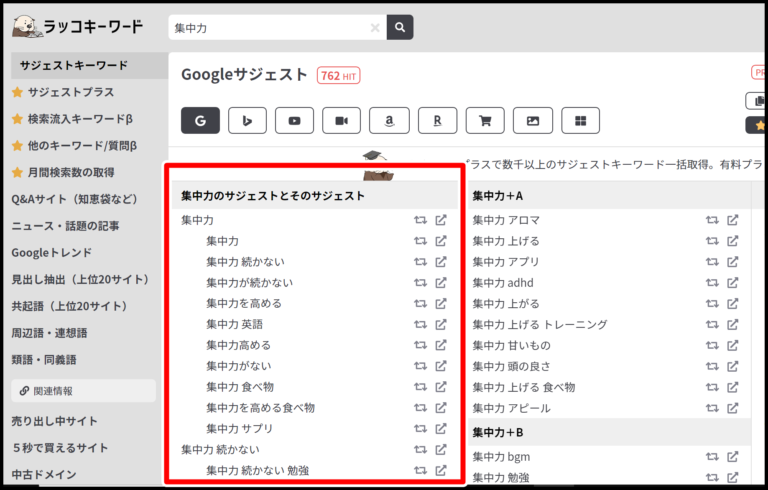The width and height of the screenshot is (768, 490).
Task: Open external link for 集中力 adhd
Action: pyautogui.click(x=732, y=283)
